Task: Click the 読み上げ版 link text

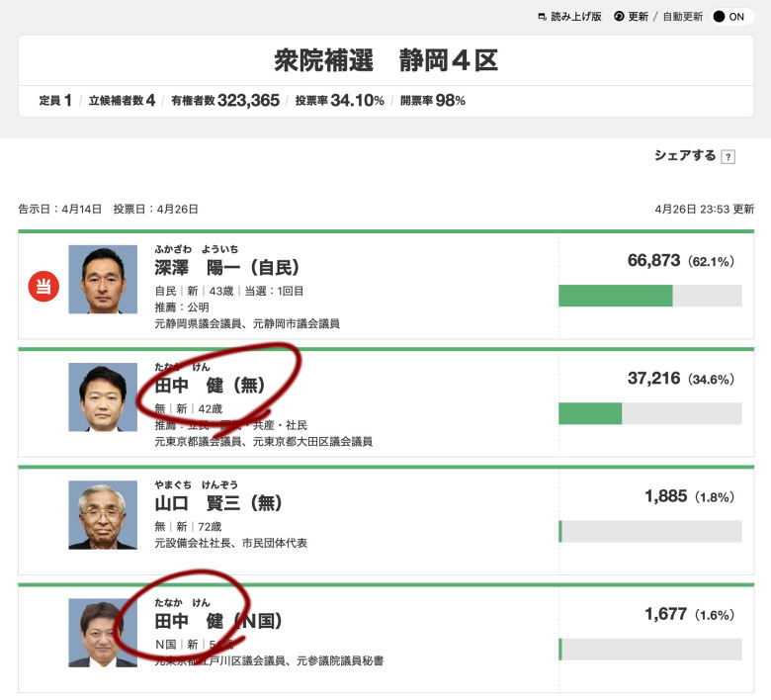Action: coord(576,17)
